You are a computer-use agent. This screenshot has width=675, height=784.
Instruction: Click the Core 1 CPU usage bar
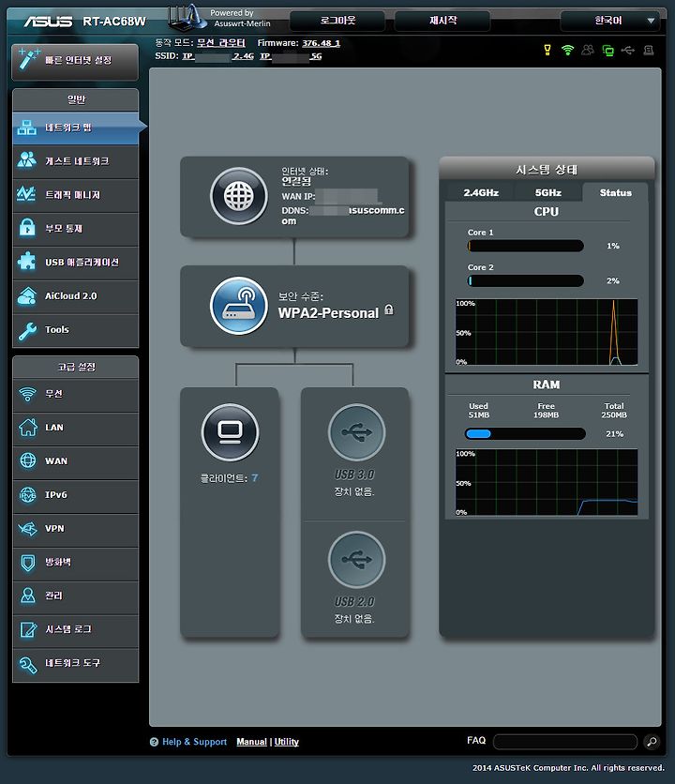[526, 246]
